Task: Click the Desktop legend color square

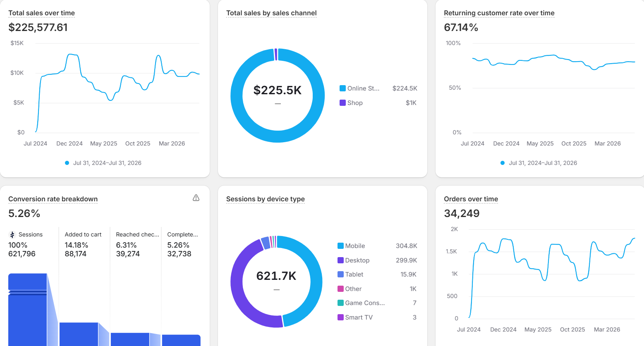Action: coord(340,260)
